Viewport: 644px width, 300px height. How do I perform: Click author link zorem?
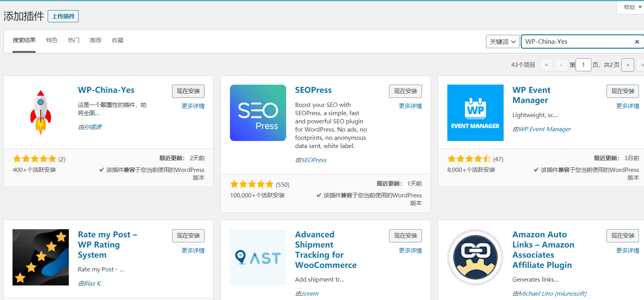tap(310, 294)
